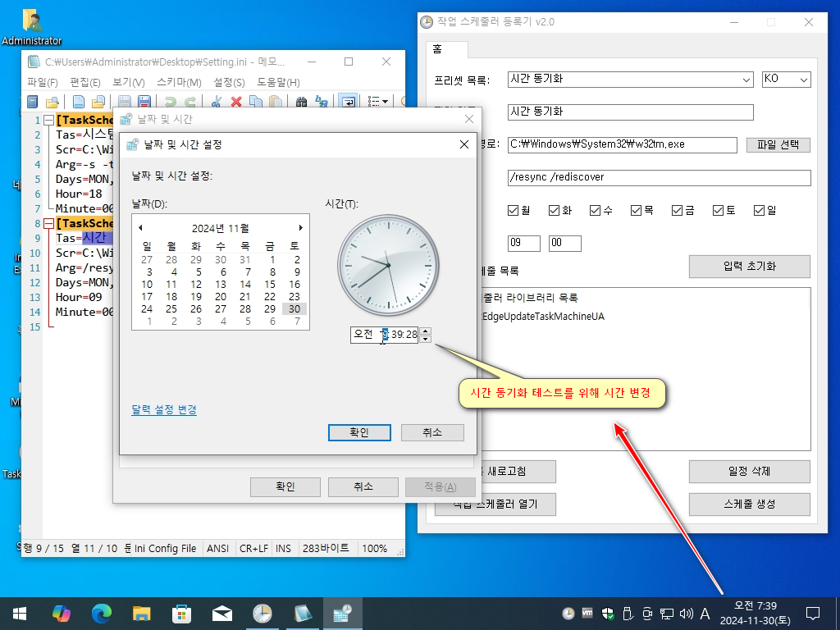This screenshot has width=840, height=630.
Task: Click the 입력 초기화 button
Action: coord(750,267)
